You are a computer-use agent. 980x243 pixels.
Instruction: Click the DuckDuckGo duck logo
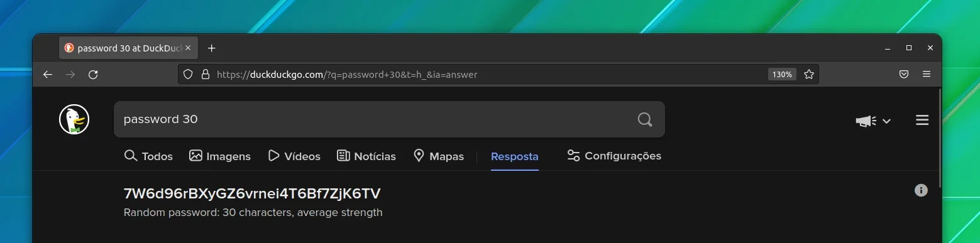coord(74,119)
